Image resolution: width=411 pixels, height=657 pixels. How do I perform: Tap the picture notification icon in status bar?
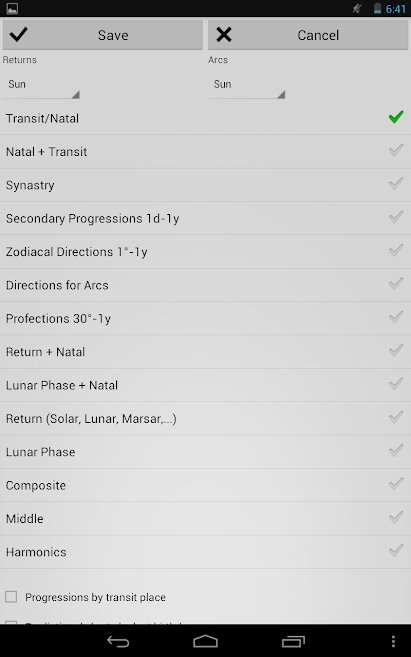click(x=12, y=8)
